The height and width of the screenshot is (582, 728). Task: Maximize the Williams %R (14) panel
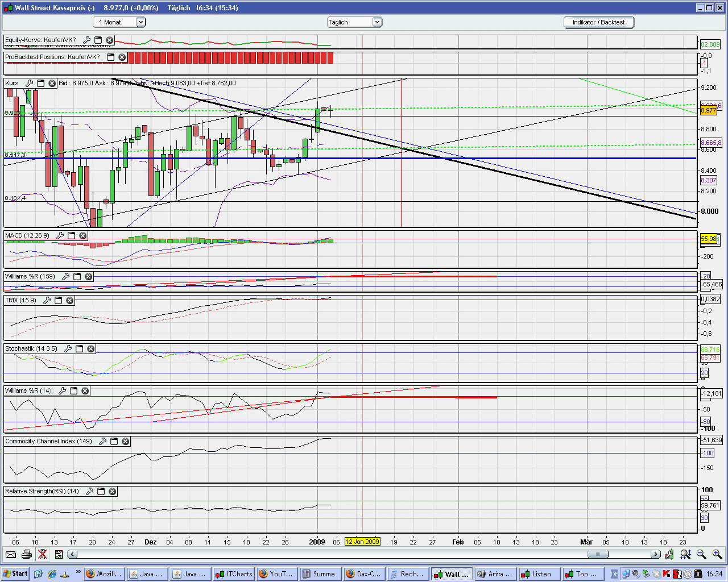click(73, 390)
